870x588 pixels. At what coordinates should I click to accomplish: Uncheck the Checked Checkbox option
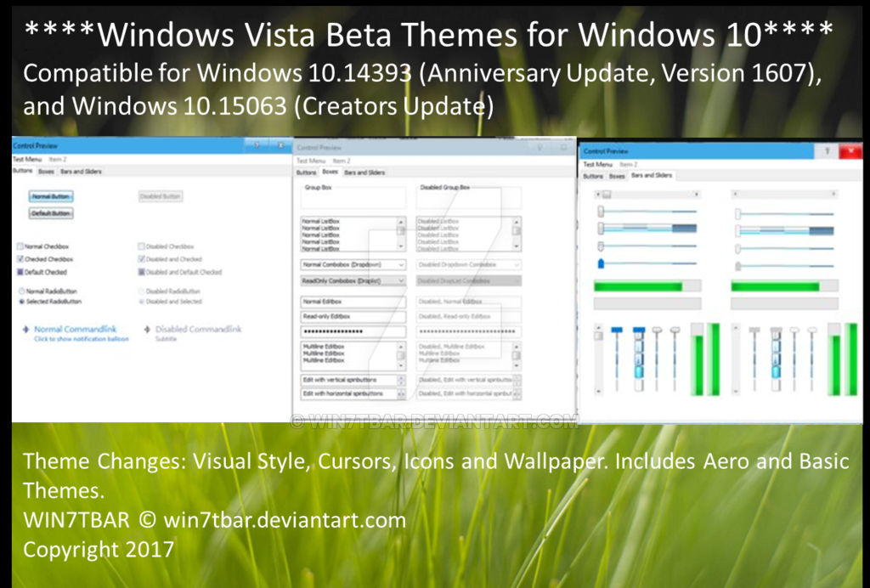tap(20, 259)
